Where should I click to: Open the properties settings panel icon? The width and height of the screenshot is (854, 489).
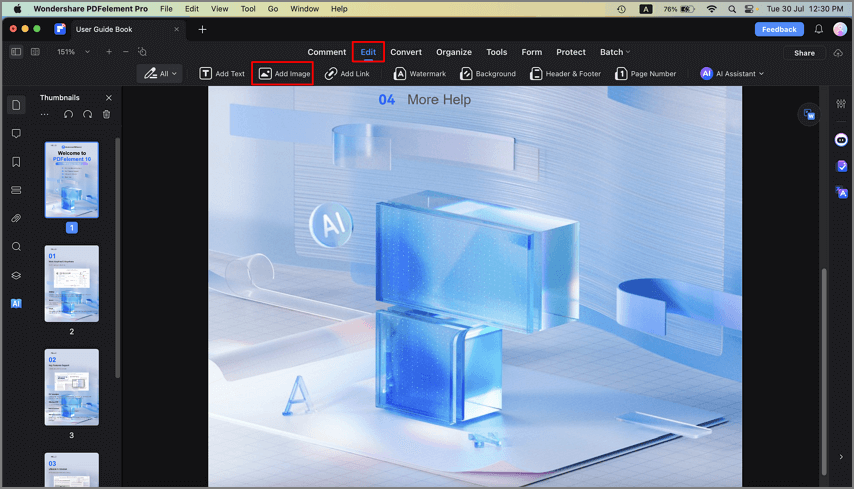click(x=841, y=103)
